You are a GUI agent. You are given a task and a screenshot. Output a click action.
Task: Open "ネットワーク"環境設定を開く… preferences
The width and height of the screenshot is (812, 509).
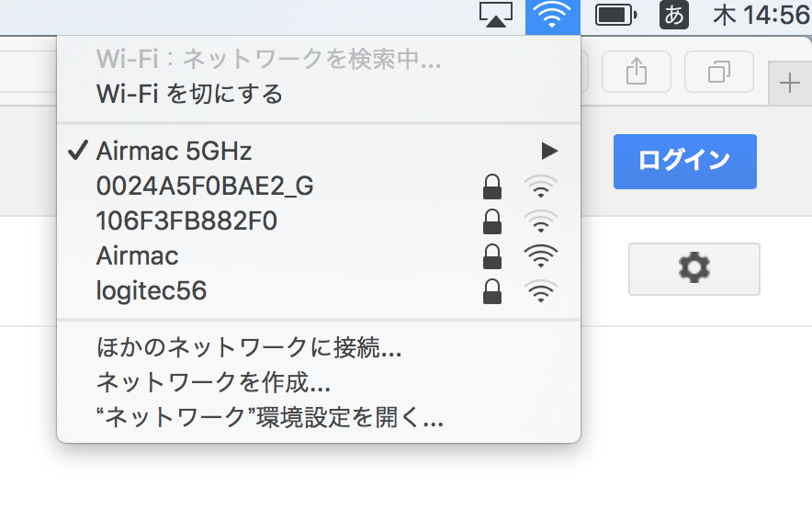[319, 417]
